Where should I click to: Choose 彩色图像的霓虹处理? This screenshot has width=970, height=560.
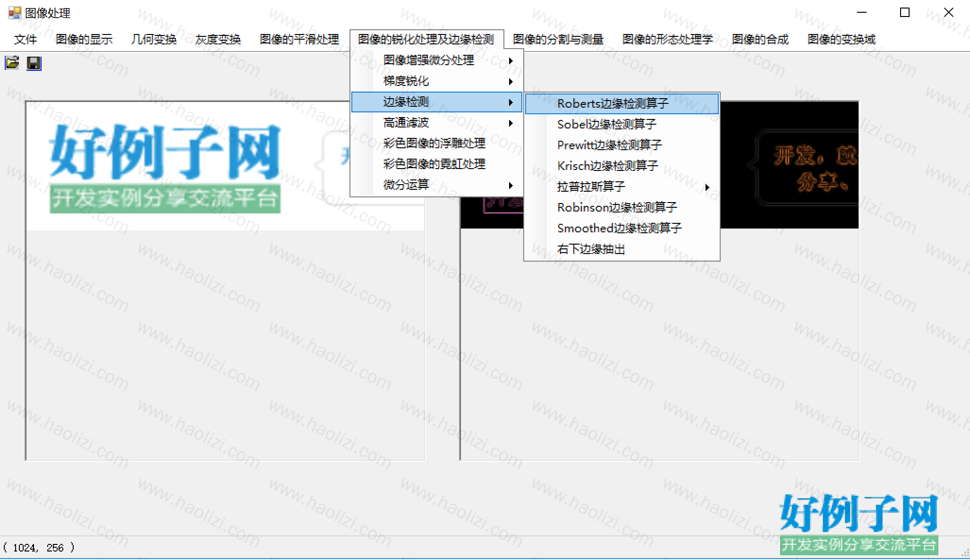(437, 164)
